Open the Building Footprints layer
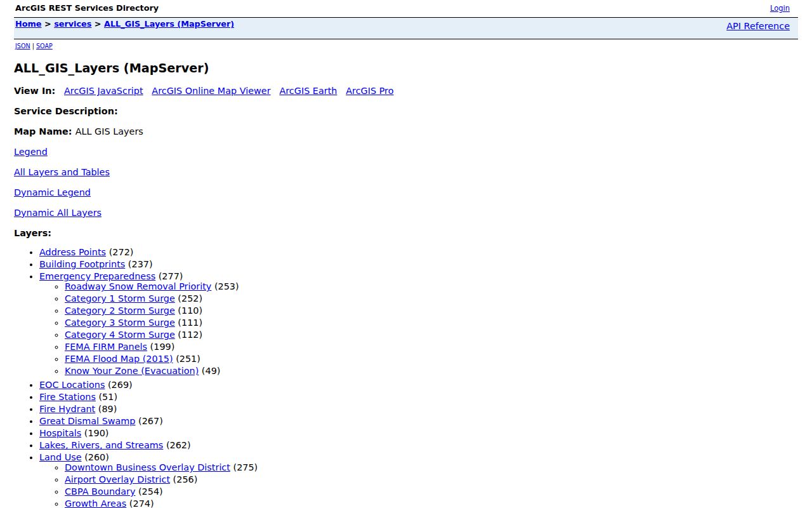 click(82, 264)
